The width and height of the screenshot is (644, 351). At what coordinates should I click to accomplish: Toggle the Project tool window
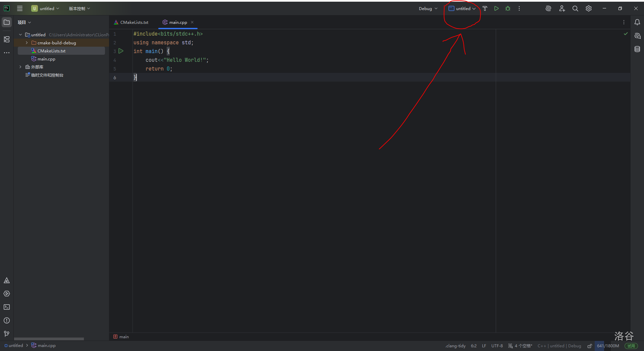pyautogui.click(x=7, y=23)
